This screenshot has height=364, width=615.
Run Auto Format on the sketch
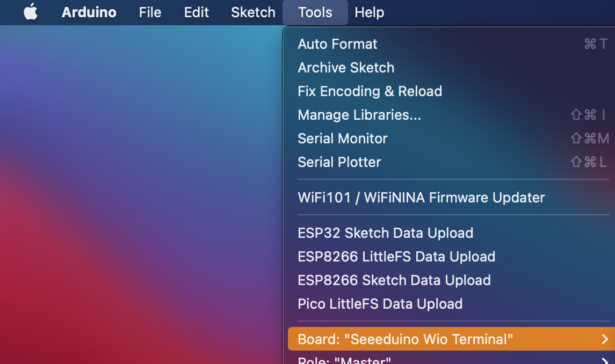[337, 44]
